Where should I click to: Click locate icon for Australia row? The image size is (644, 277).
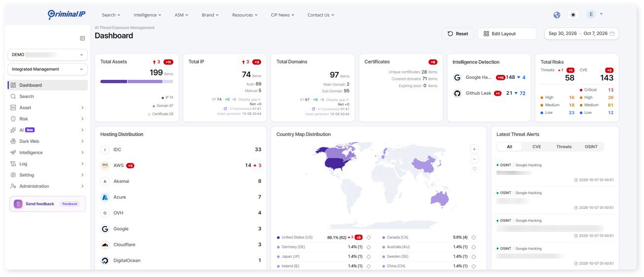click(x=474, y=247)
